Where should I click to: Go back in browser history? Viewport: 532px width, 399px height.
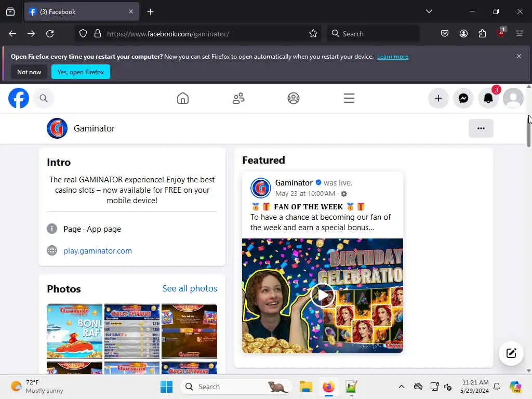click(12, 34)
